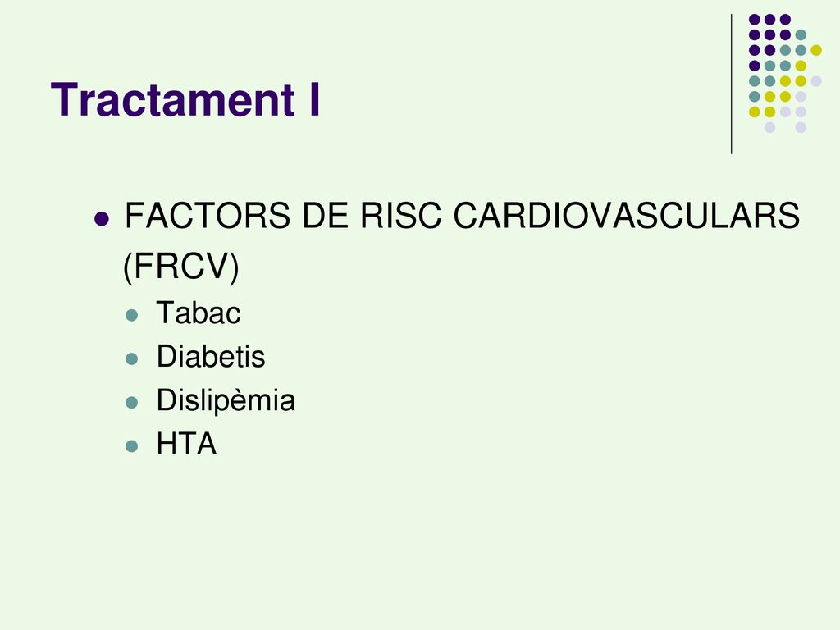The width and height of the screenshot is (840, 630).
Task: Click the teal bullet beside HTA
Action: [132, 446]
